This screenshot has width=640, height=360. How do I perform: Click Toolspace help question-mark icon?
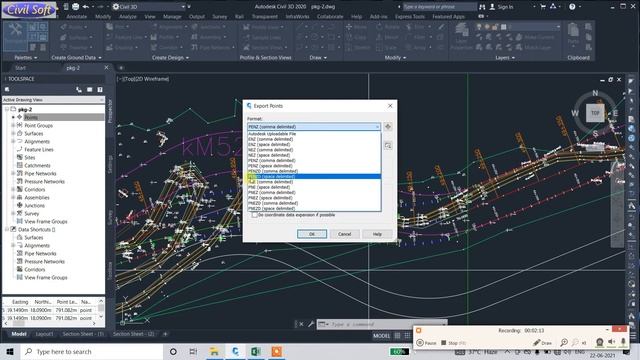coord(100,89)
